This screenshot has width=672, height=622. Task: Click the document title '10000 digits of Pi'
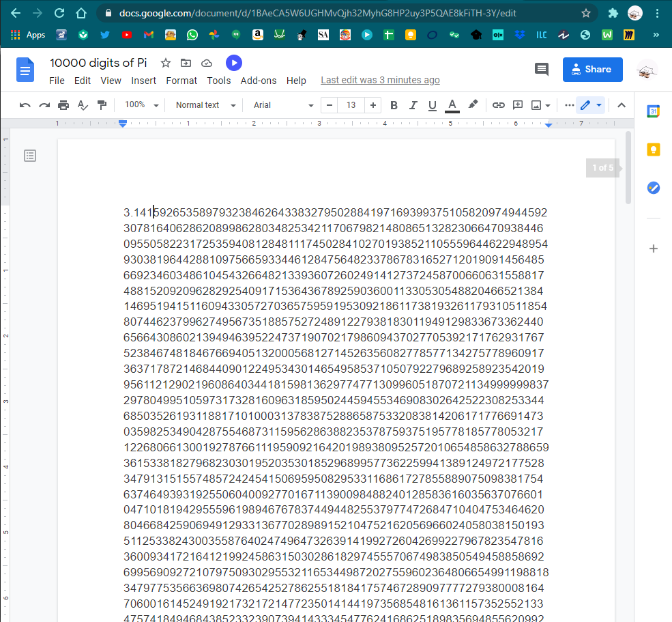[98, 63]
